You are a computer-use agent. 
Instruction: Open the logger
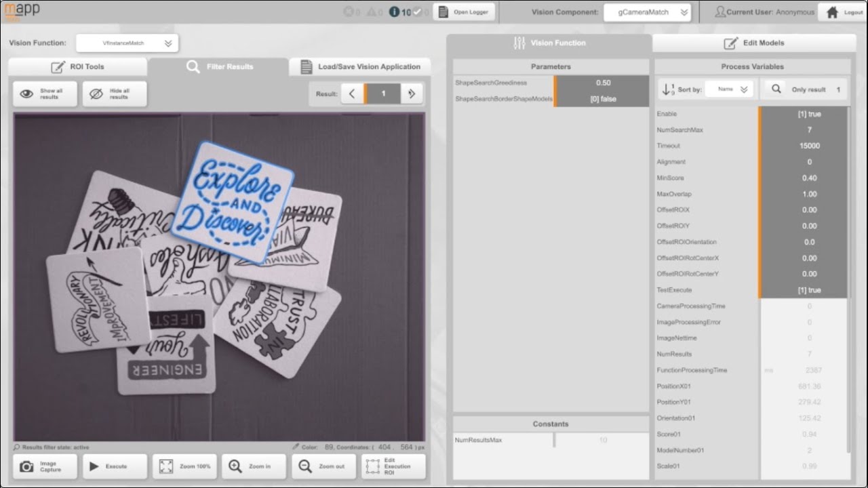click(465, 12)
